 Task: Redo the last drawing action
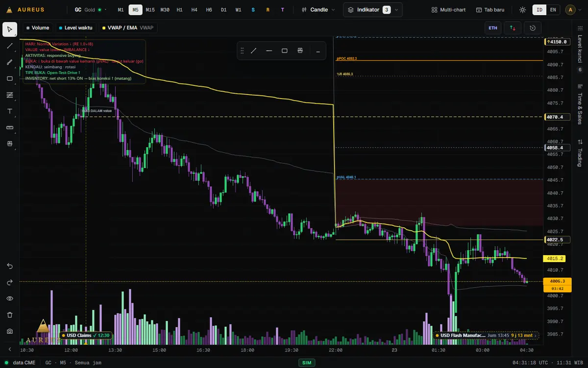tap(10, 282)
